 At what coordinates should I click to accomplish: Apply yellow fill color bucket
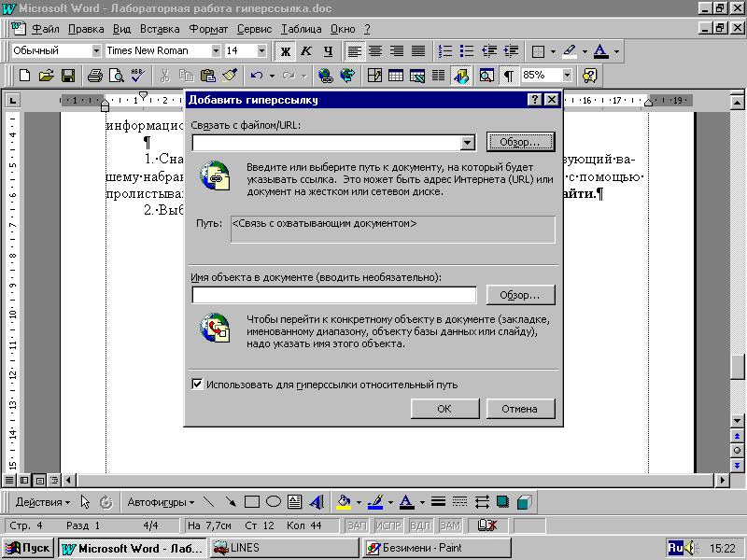(x=344, y=502)
